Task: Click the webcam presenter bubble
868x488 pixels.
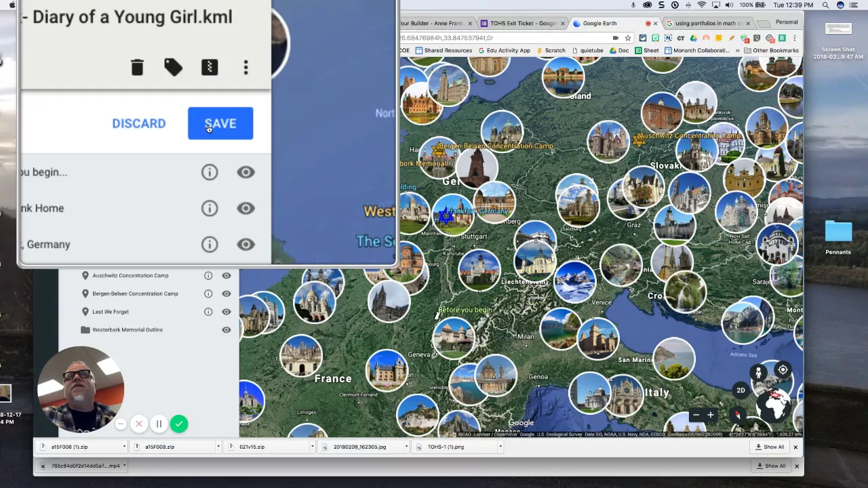Action: pyautogui.click(x=80, y=390)
